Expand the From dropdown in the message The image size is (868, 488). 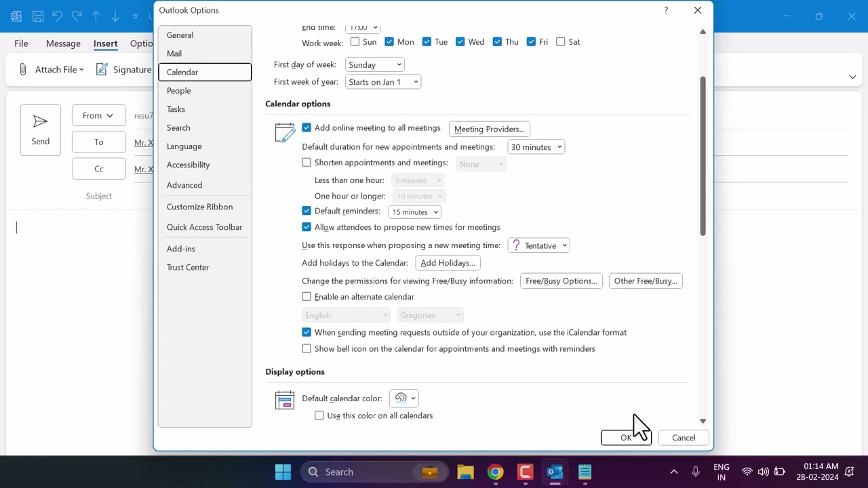tap(98, 116)
